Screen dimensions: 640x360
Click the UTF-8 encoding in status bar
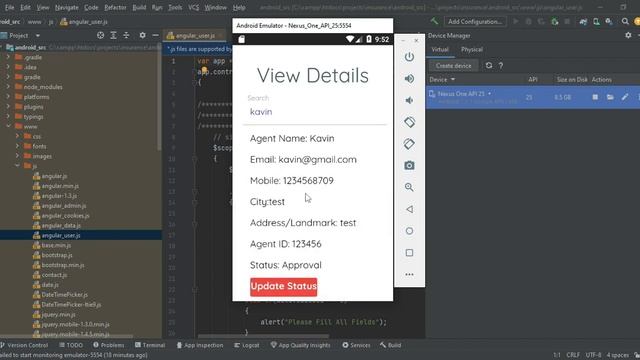[x=593, y=355]
